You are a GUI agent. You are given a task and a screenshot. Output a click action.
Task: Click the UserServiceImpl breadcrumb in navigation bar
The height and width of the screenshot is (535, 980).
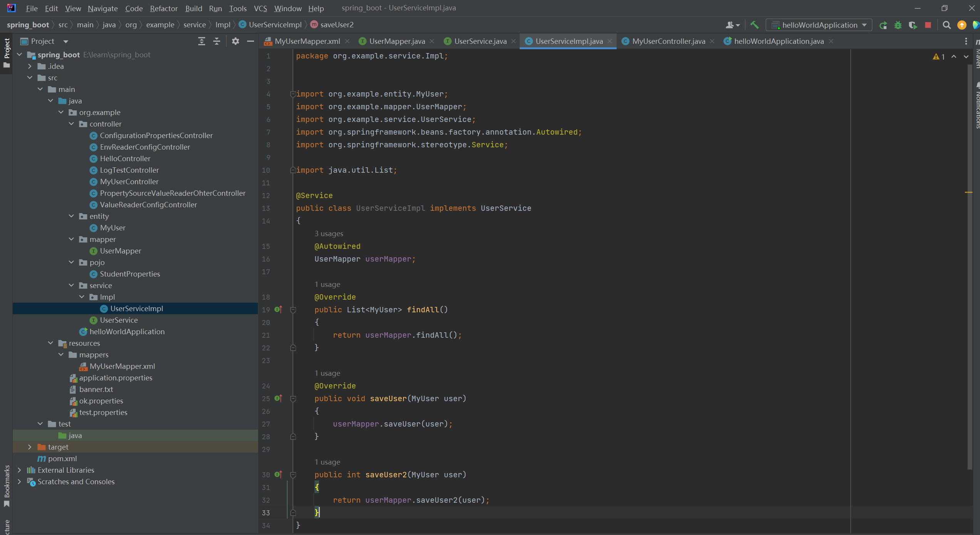pyautogui.click(x=275, y=25)
